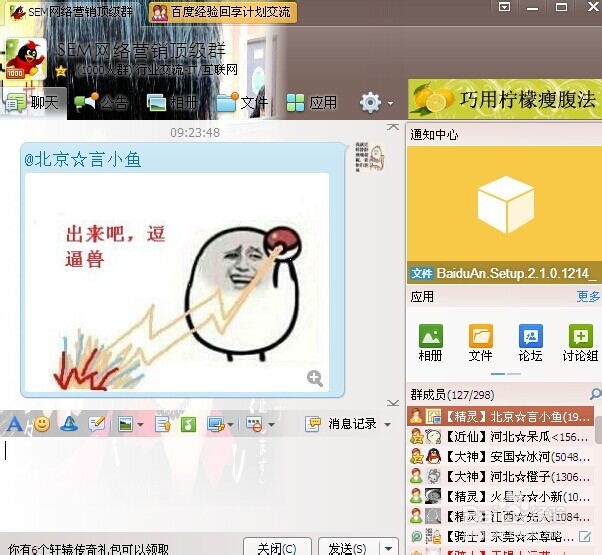
Task: Collapse chat area with top chevron arrow
Action: click(393, 127)
